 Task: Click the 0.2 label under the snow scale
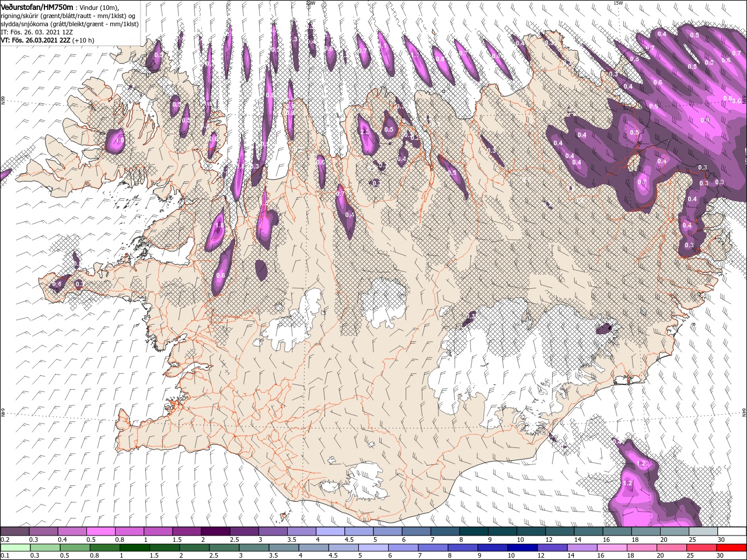point(5,540)
